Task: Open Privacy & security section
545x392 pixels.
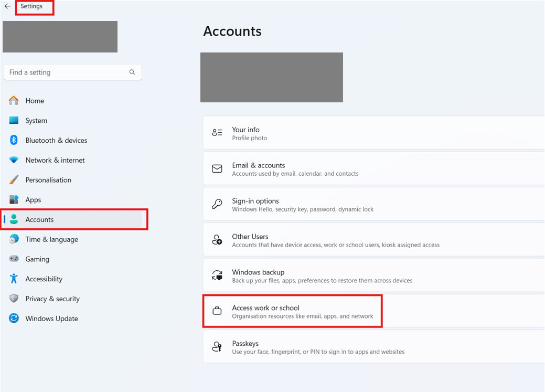Action: click(73, 299)
